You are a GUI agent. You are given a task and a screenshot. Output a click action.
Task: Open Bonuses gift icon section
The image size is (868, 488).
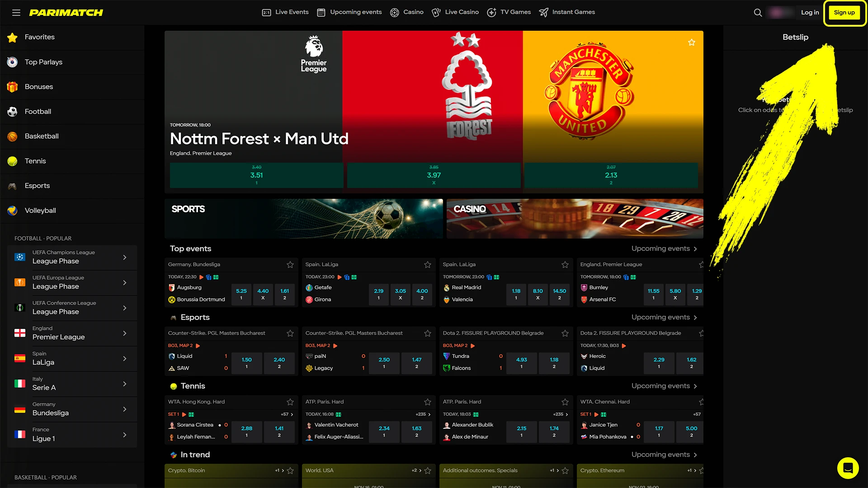pyautogui.click(x=13, y=87)
